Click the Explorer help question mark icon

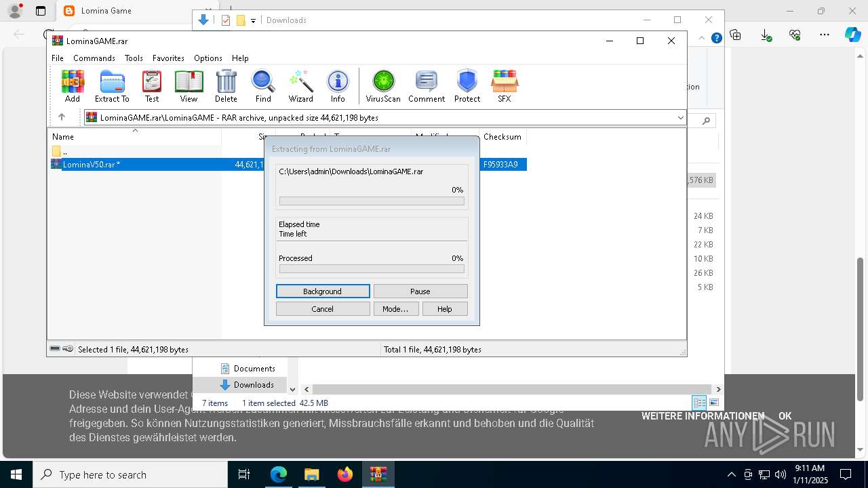[x=716, y=38]
